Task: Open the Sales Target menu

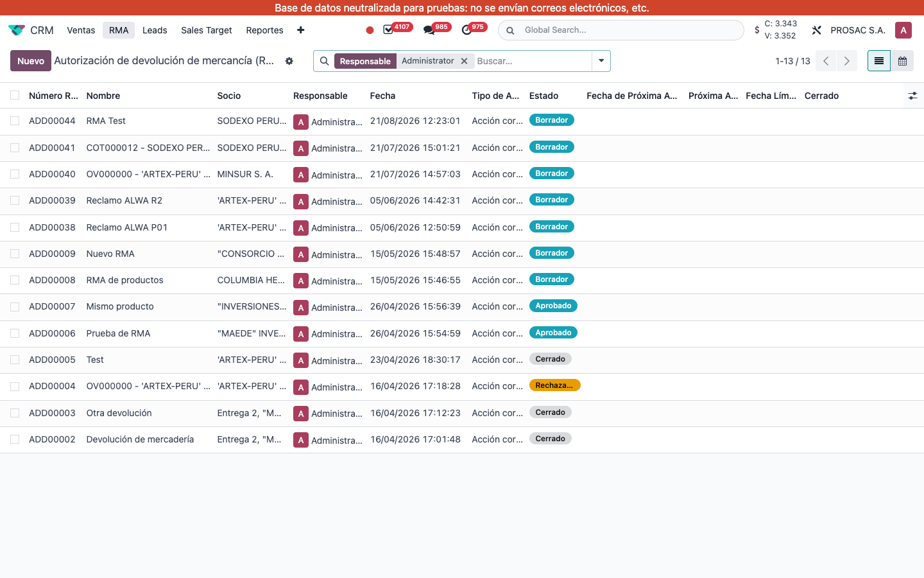Action: coord(207,30)
